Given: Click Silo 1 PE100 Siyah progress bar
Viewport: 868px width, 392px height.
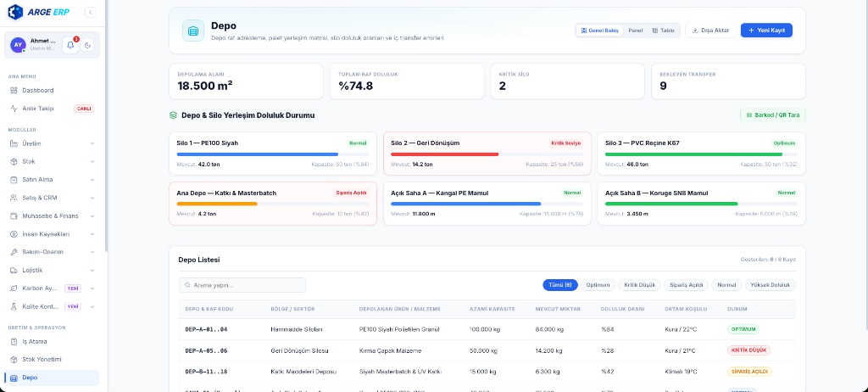Looking at the screenshot, I should click(x=273, y=154).
